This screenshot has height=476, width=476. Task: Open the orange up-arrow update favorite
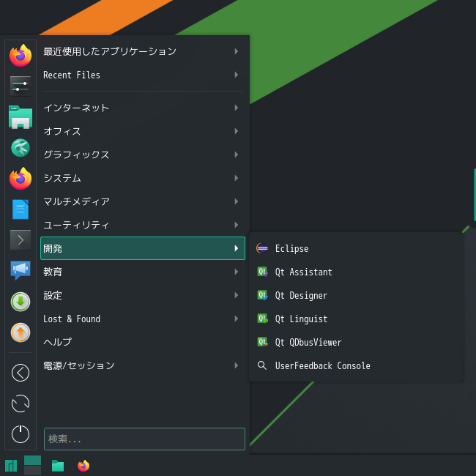(x=21, y=332)
